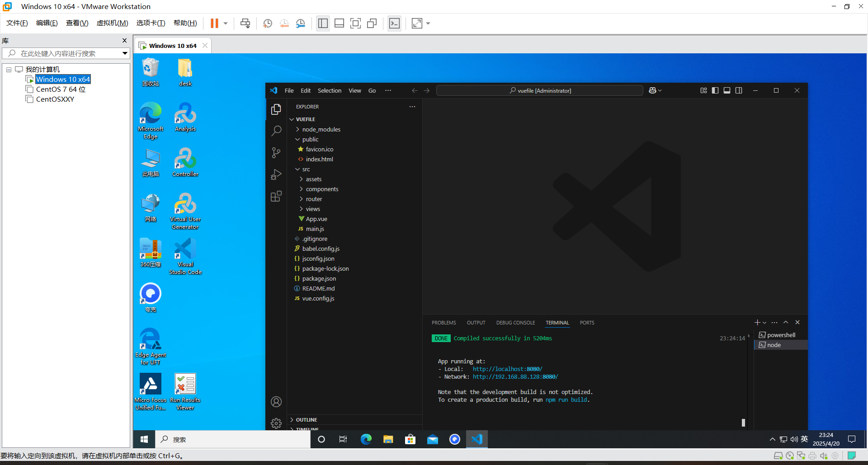Switch to the PORTS tab
The height and width of the screenshot is (465, 868).
tap(587, 323)
